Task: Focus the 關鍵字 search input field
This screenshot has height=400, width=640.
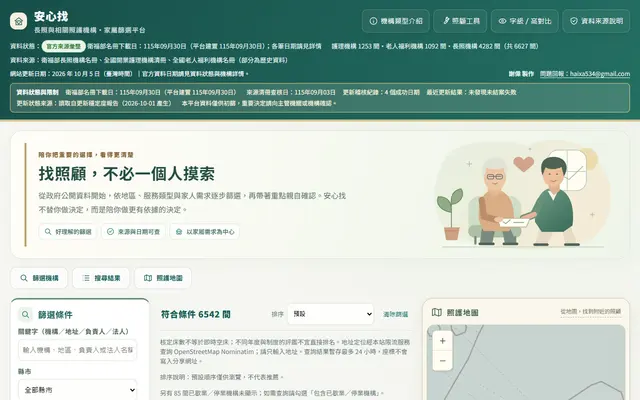Action: 78,350
